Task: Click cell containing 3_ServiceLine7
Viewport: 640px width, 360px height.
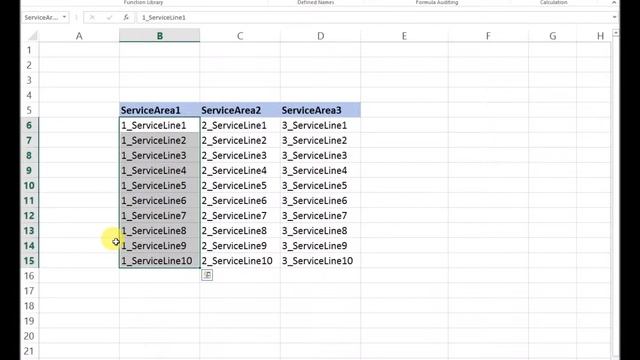Action: point(320,216)
